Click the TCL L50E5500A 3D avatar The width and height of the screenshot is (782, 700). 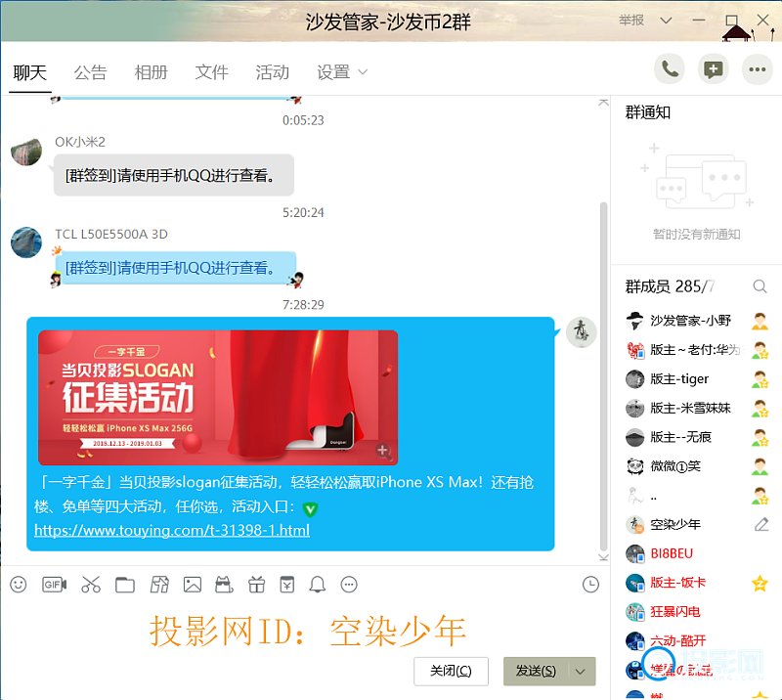pos(26,243)
